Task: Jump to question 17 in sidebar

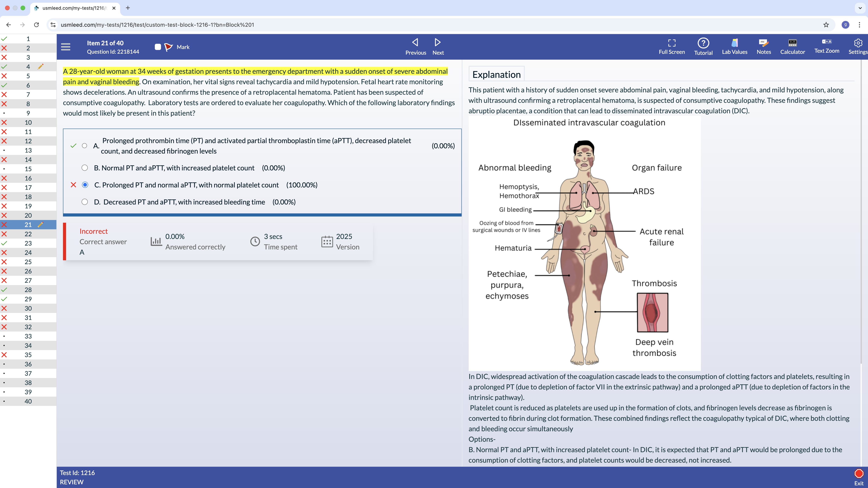Action: click(28, 188)
